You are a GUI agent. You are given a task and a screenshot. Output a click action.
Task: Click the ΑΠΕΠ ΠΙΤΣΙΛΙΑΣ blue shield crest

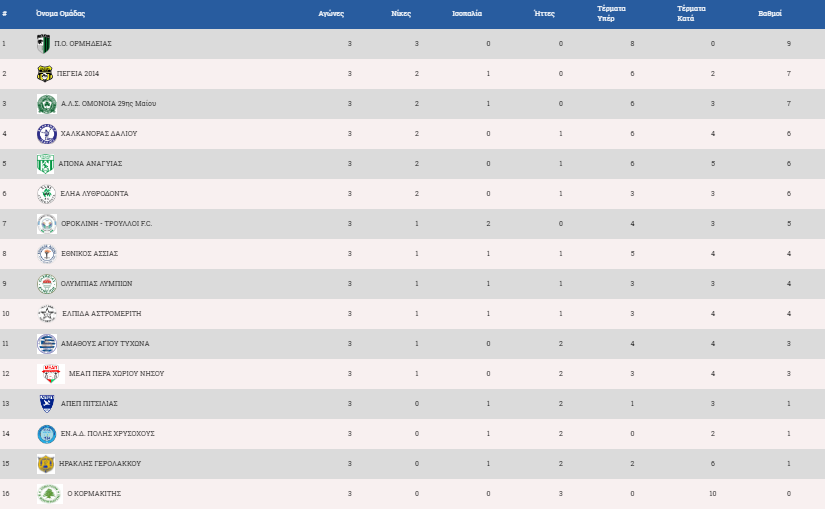(47, 404)
